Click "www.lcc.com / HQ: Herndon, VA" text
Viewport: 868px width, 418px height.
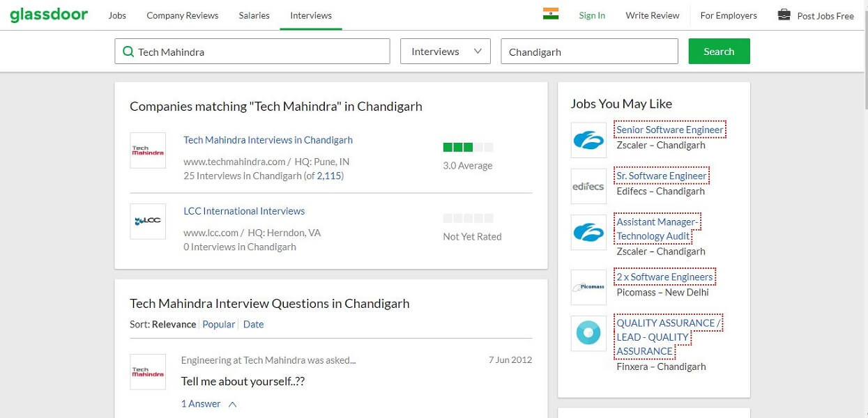tap(252, 233)
